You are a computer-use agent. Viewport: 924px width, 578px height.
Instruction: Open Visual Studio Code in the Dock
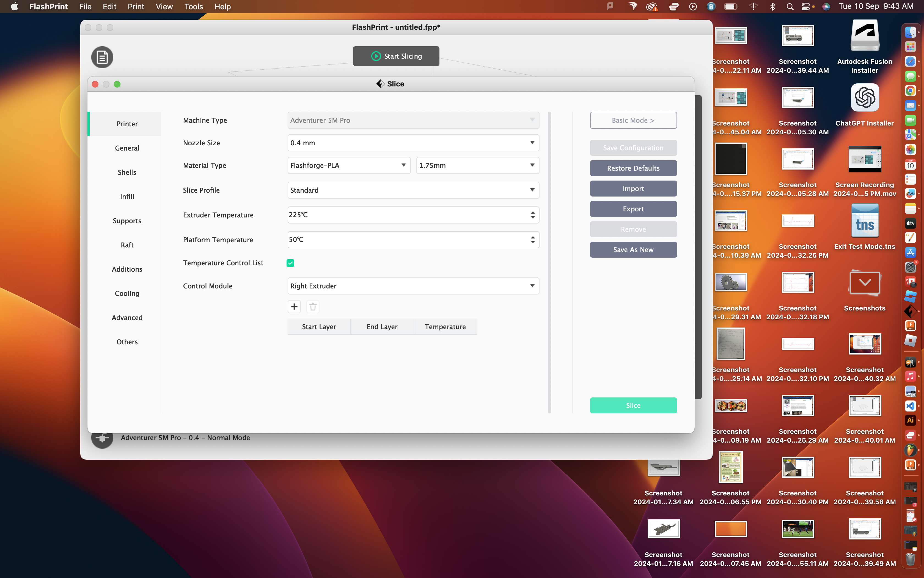(910, 406)
